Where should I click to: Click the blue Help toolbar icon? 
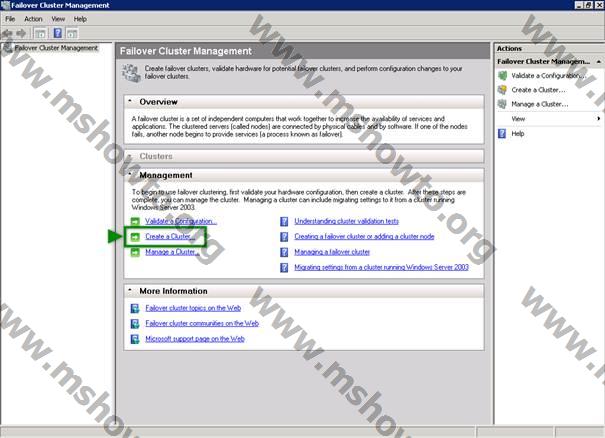click(x=57, y=33)
